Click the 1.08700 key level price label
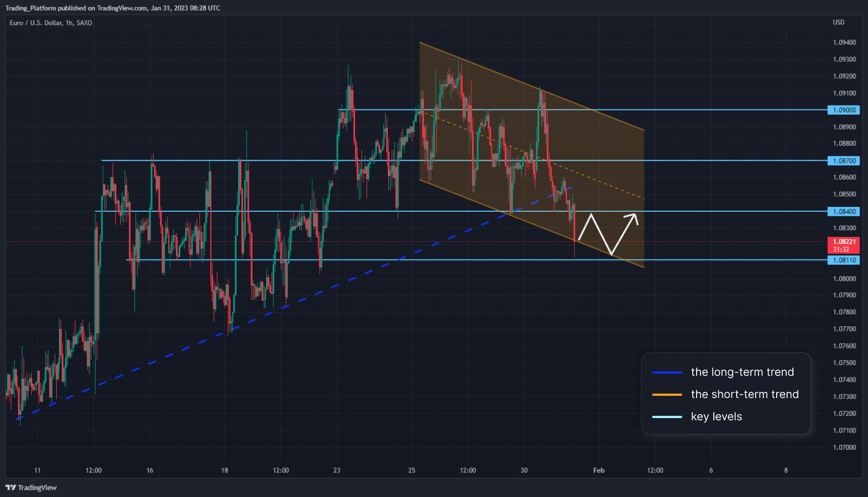This screenshot has width=868, height=497. (844, 161)
